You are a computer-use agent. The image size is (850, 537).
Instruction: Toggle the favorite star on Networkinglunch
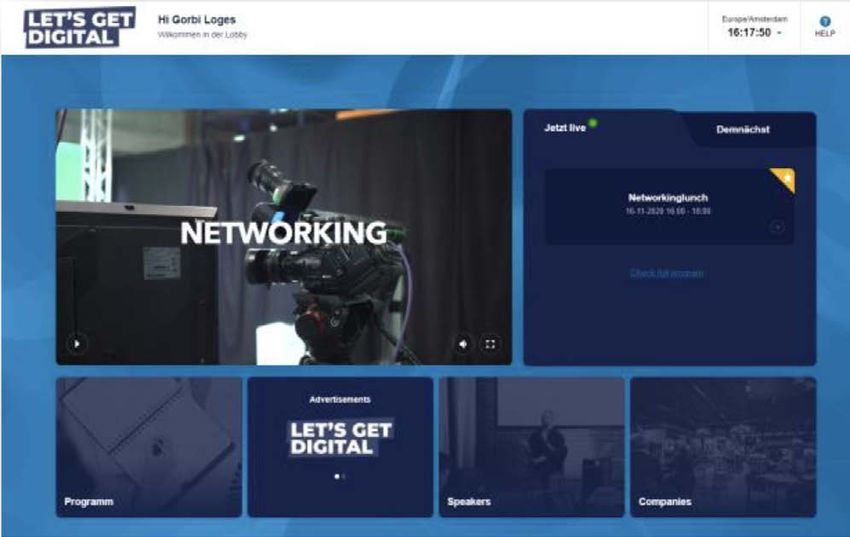(784, 179)
